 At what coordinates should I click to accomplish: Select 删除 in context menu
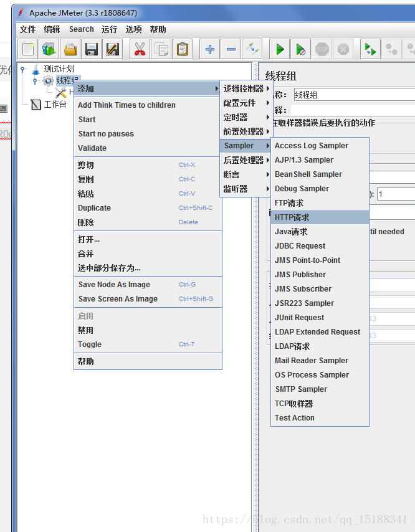click(148, 222)
